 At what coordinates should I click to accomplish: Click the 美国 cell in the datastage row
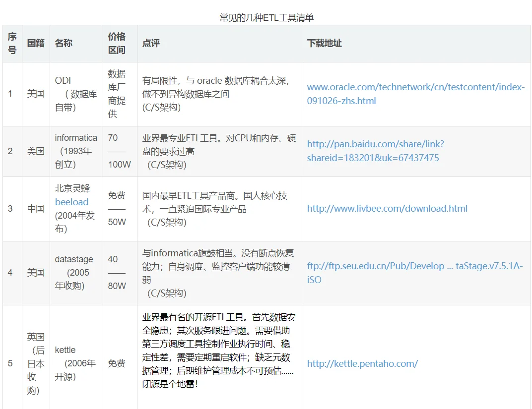(36, 273)
